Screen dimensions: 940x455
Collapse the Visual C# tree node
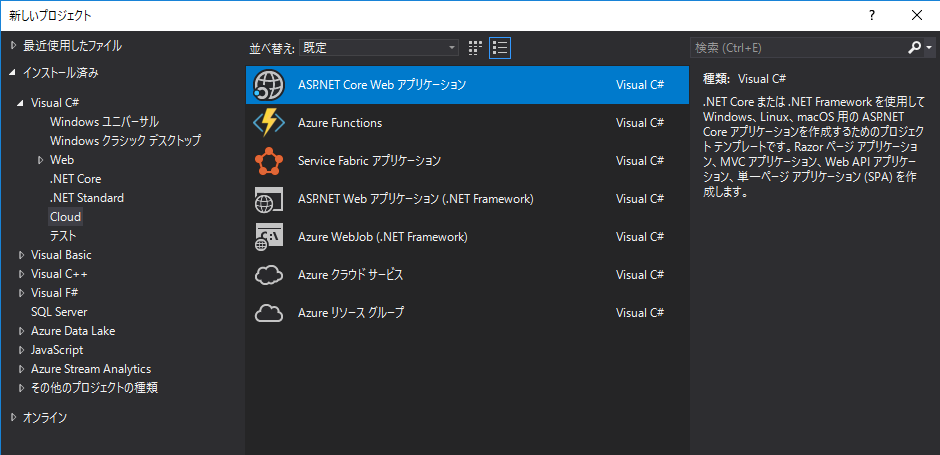(x=22, y=103)
